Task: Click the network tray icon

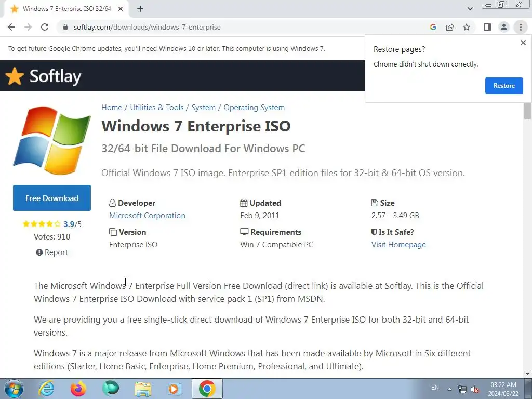Action: pos(462,389)
